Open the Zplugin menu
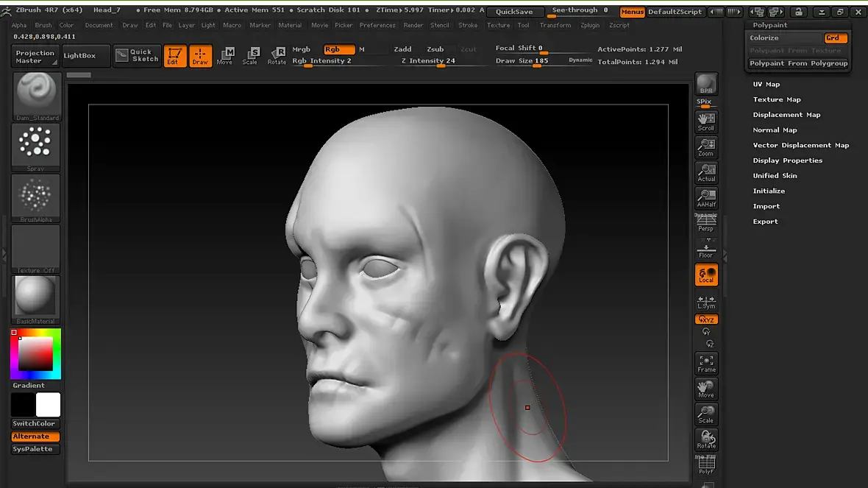Viewport: 868px width, 488px height. (590, 26)
